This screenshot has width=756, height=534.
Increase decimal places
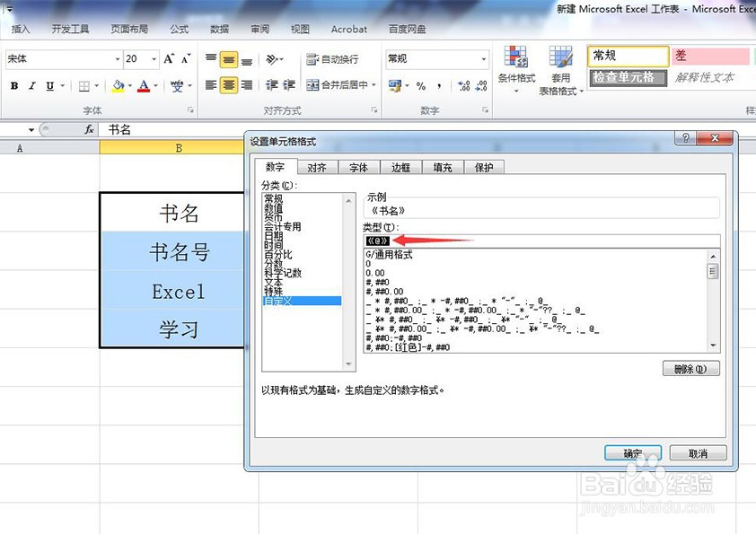point(464,86)
